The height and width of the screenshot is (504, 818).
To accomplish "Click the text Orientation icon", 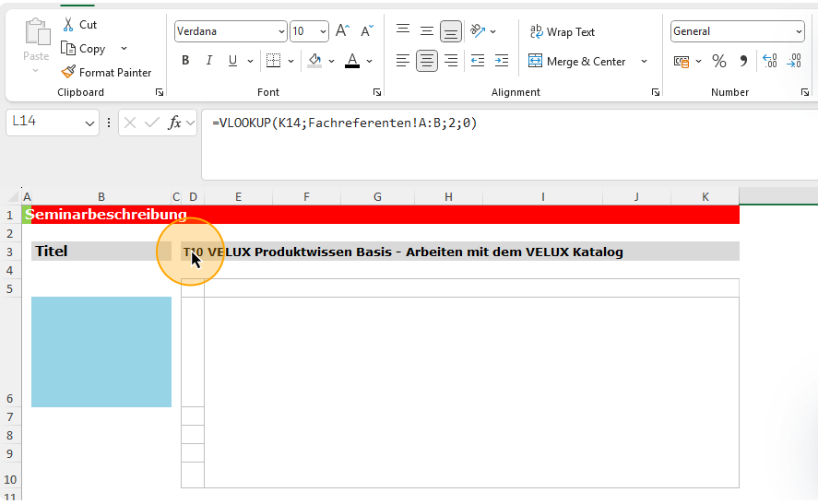I will pos(478,31).
